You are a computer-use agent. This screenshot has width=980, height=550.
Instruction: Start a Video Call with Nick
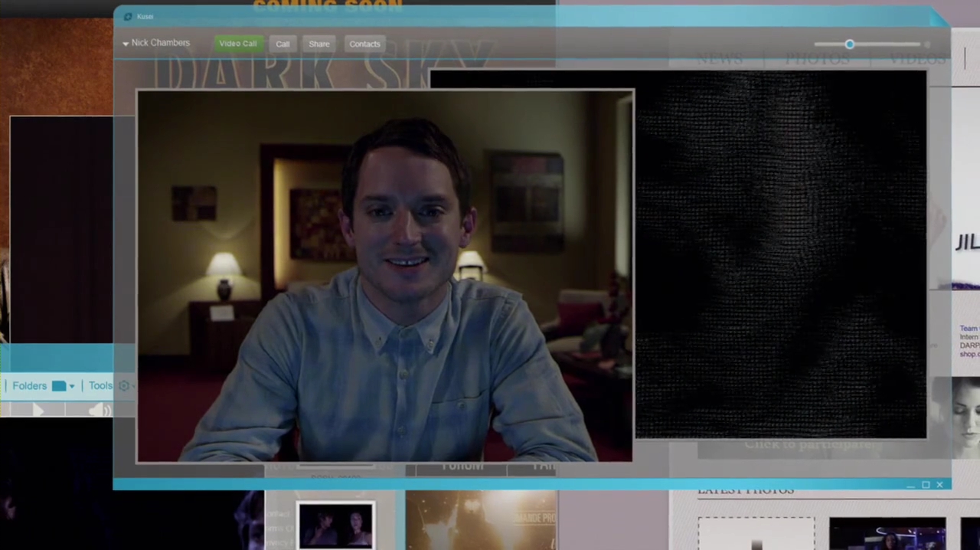point(238,44)
